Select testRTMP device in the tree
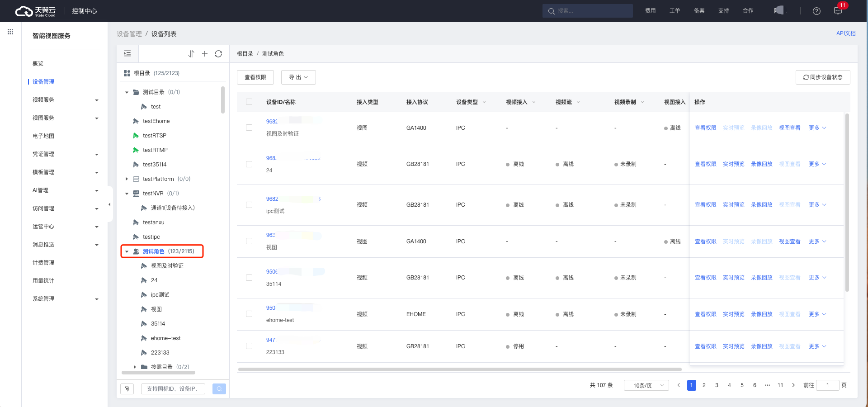 [x=155, y=150]
